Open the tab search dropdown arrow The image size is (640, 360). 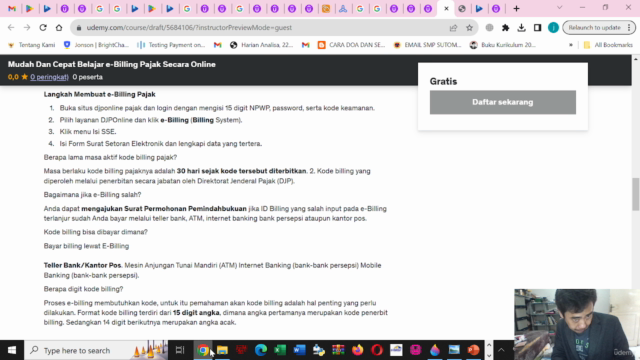560,8
